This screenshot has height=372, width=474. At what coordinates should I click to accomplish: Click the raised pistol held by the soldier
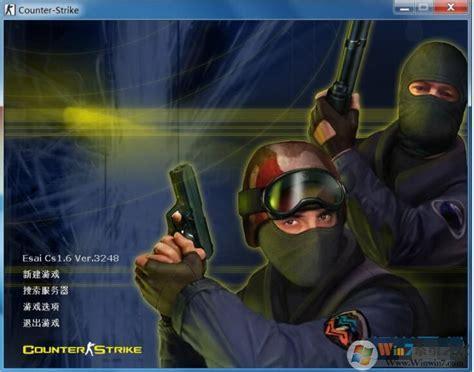(191, 206)
